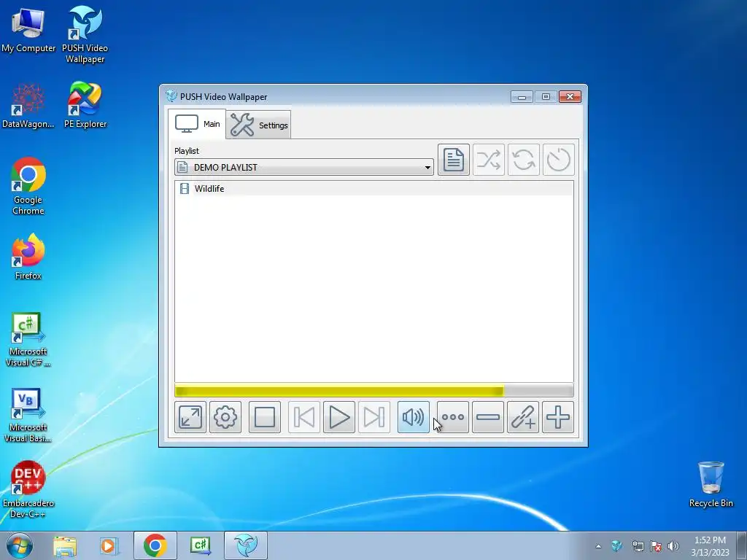Image resolution: width=747 pixels, height=560 pixels.
Task: Select the DataWagon desktop shortcut
Action: pos(28,105)
